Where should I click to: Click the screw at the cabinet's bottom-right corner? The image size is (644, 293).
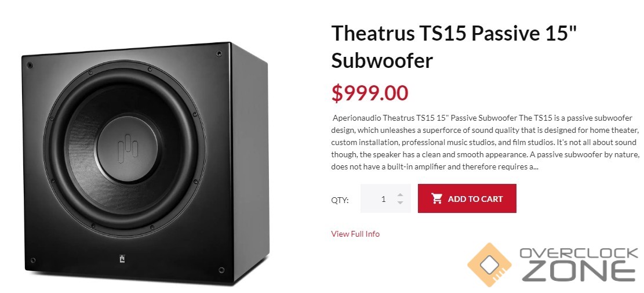221,270
